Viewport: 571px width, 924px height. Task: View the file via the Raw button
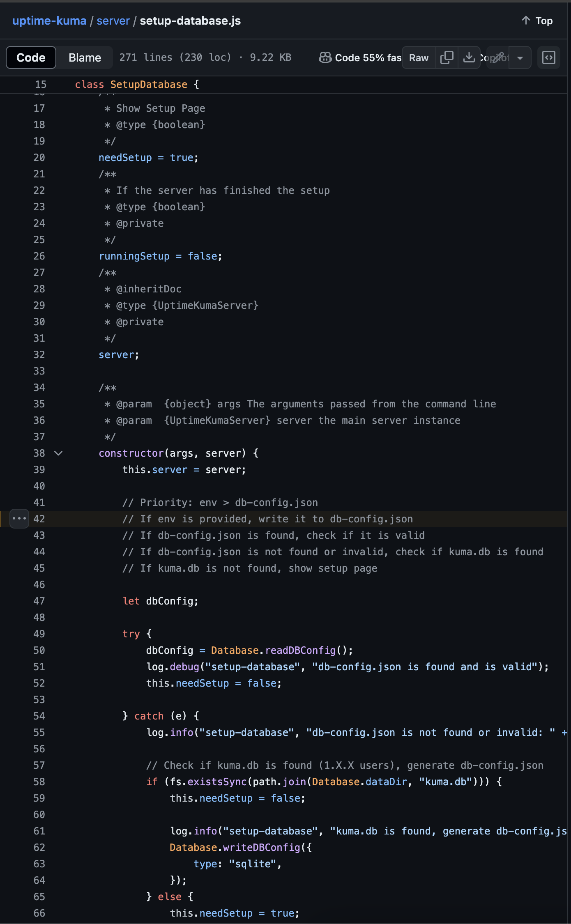tap(418, 57)
